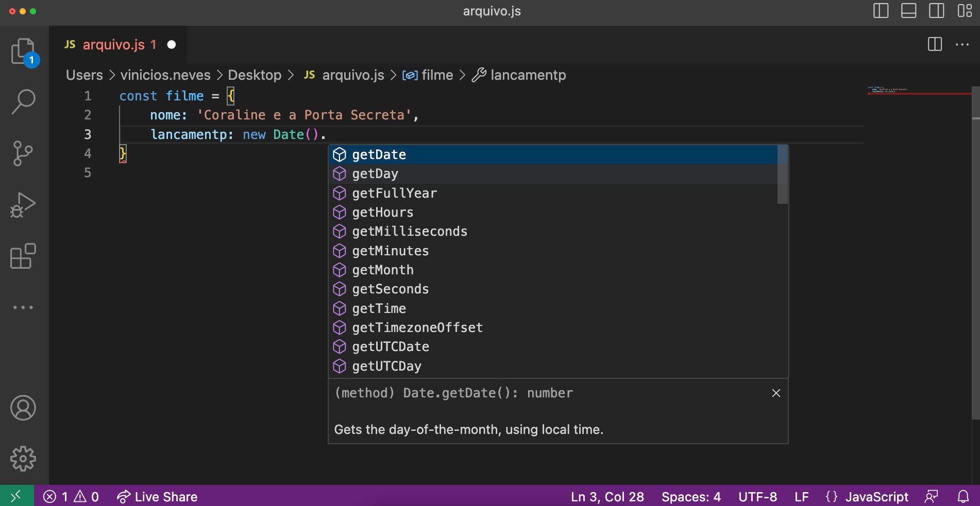Viewport: 980px width, 506px height.
Task: Click line number 5 in gutter
Action: [x=88, y=173]
